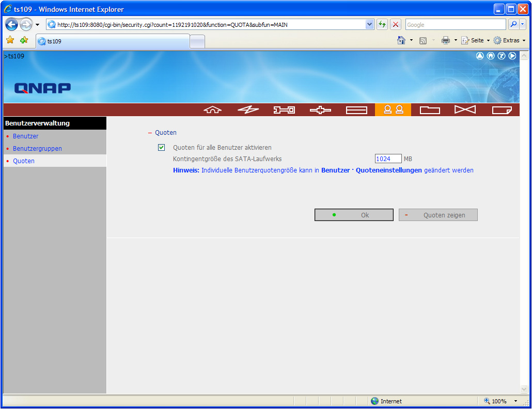Expand the address bar URL history dropdown
The image size is (532, 409).
coord(369,25)
